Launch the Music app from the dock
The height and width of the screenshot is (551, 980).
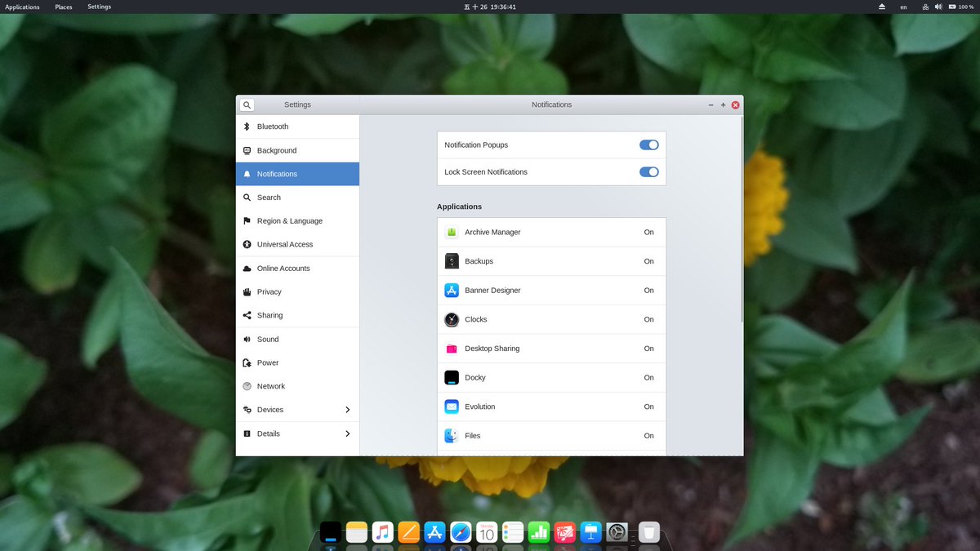click(382, 532)
